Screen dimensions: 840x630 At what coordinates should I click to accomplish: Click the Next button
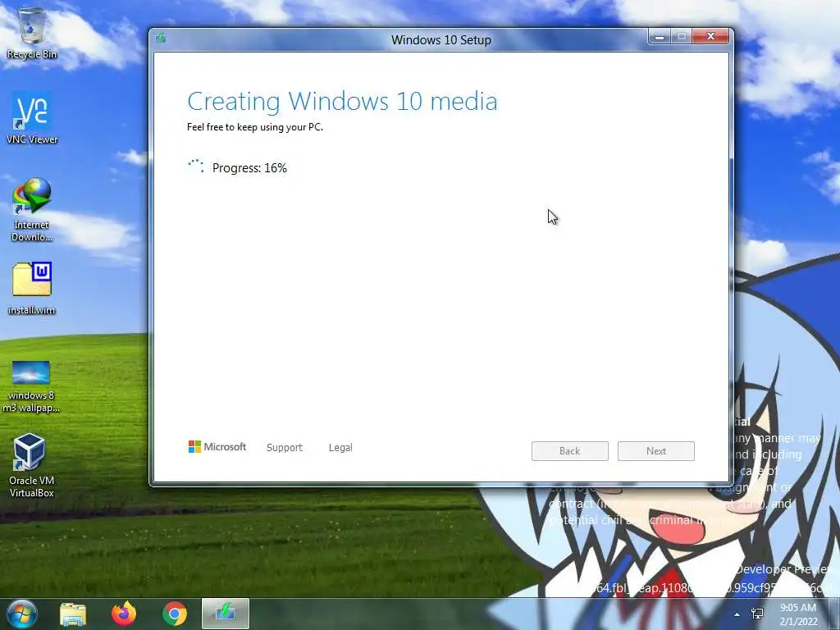pos(656,451)
